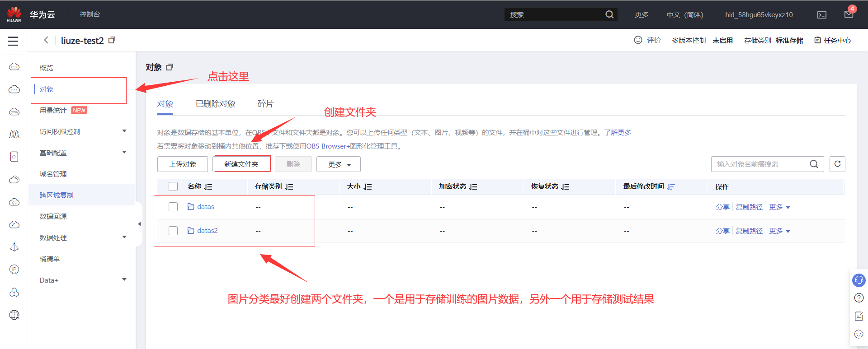Click 复制路径 for the datas2 folder
The image size is (868, 349).
(x=749, y=231)
